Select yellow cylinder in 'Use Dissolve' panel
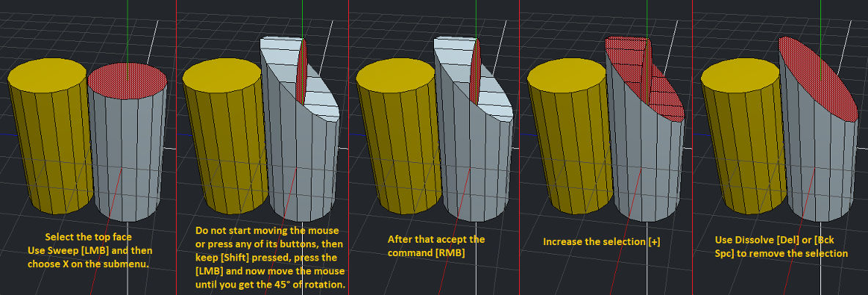 743,136
